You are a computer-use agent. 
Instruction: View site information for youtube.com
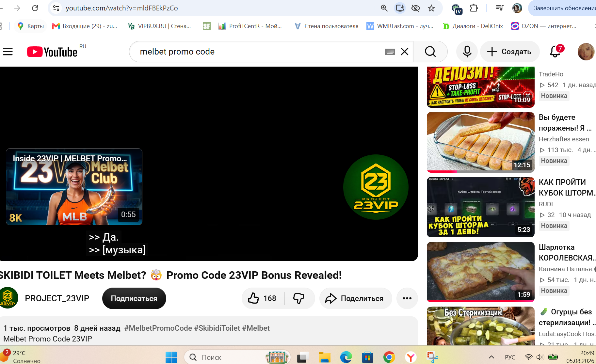[56, 8]
